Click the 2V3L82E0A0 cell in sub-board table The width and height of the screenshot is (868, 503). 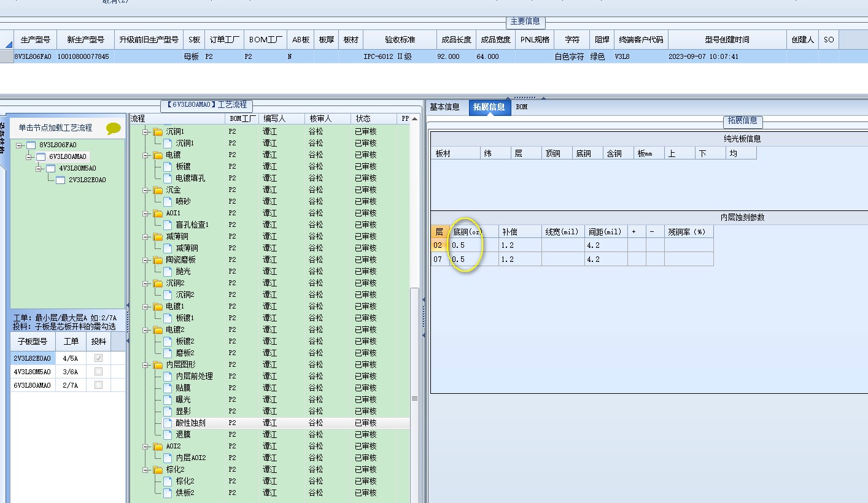pyautogui.click(x=33, y=358)
